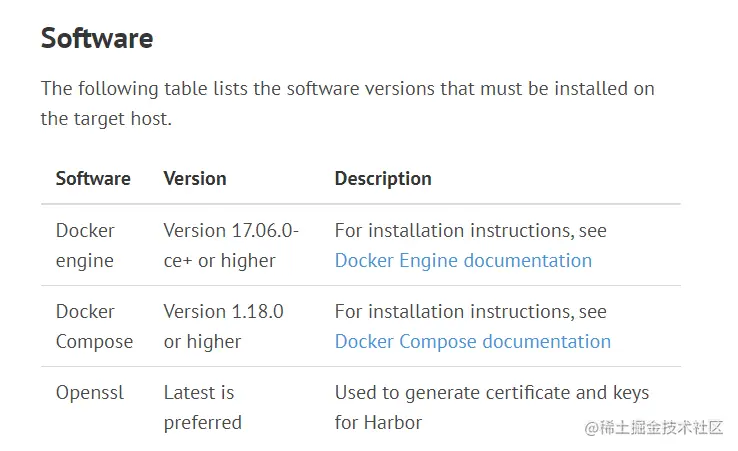Select the "Docker engine" table cell
Screen dimensions: 738x451
pos(85,245)
